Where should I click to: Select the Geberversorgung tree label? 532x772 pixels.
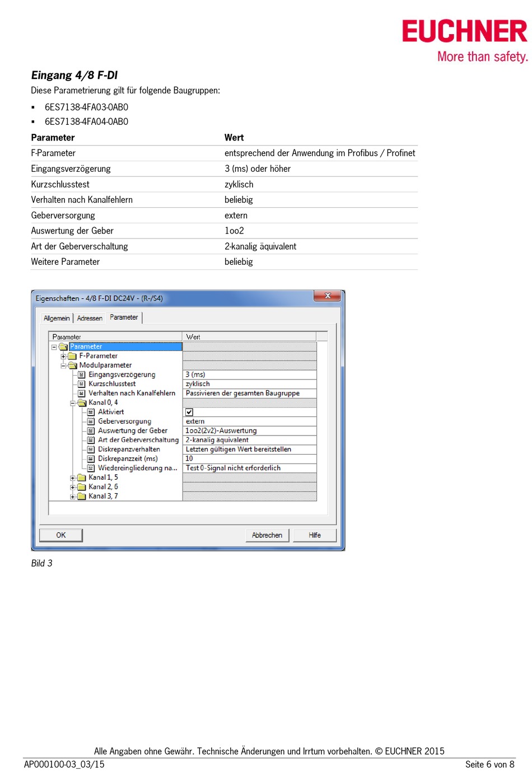(125, 422)
